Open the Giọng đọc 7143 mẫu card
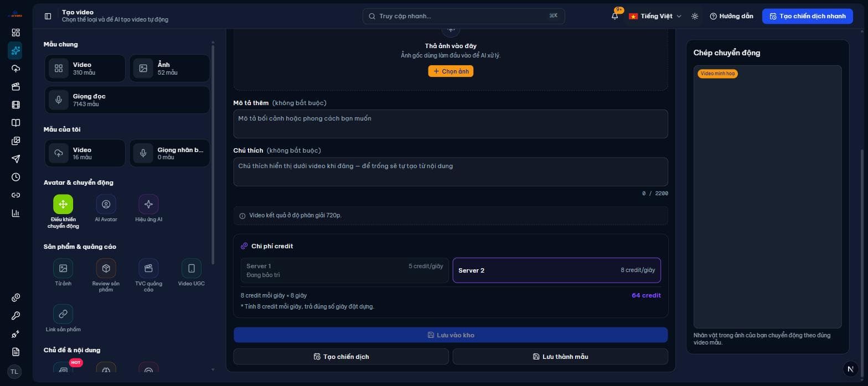The height and width of the screenshot is (386, 868). pos(127,100)
